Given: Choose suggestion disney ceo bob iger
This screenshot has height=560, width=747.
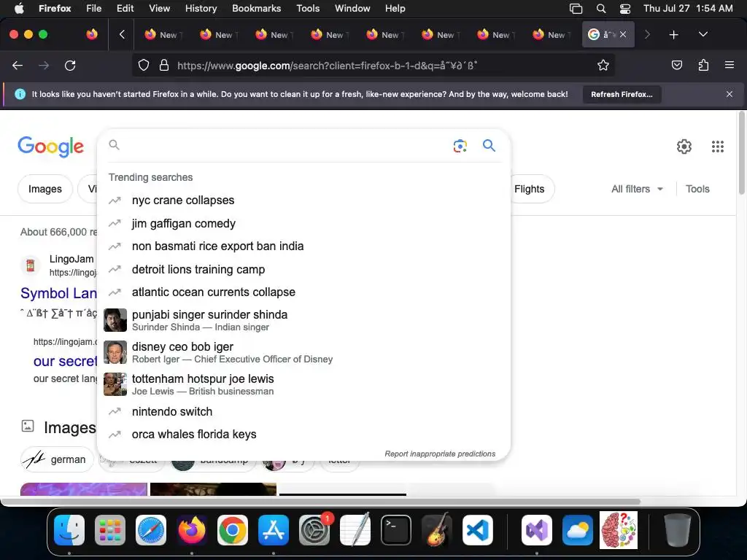Looking at the screenshot, I should [x=303, y=352].
